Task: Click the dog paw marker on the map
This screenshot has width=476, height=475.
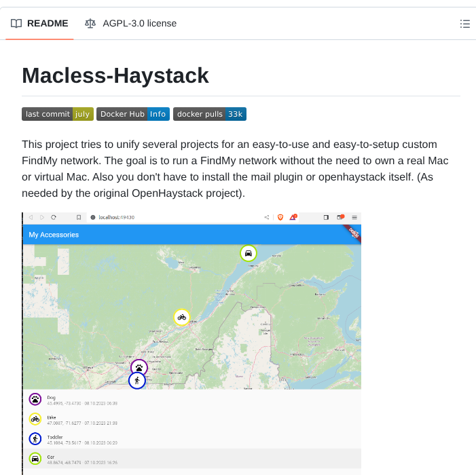Action: (x=139, y=368)
